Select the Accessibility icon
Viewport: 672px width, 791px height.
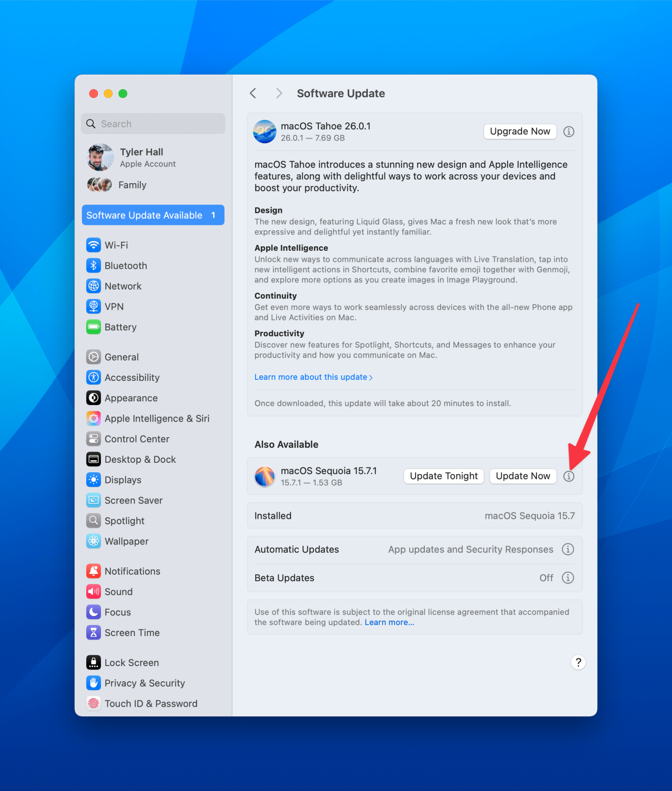coord(93,378)
